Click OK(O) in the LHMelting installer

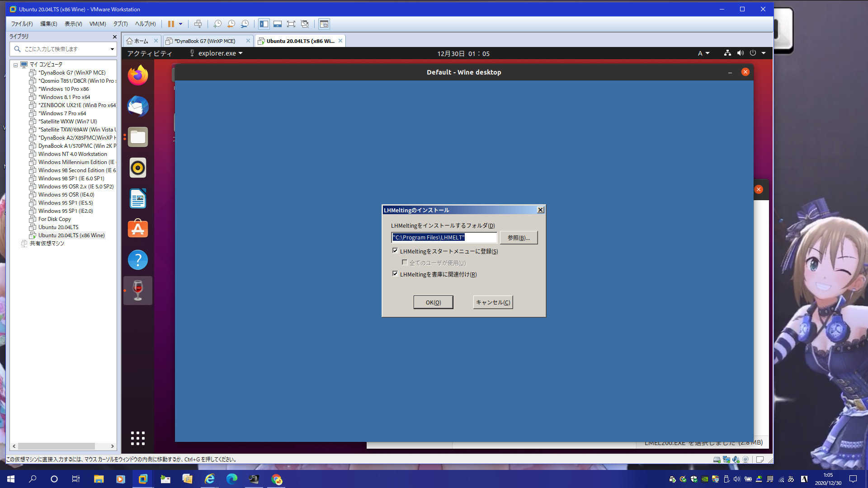(433, 302)
